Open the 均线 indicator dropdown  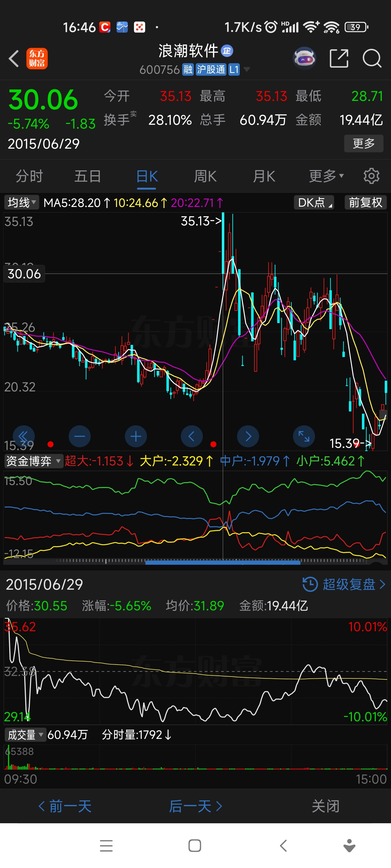(22, 203)
